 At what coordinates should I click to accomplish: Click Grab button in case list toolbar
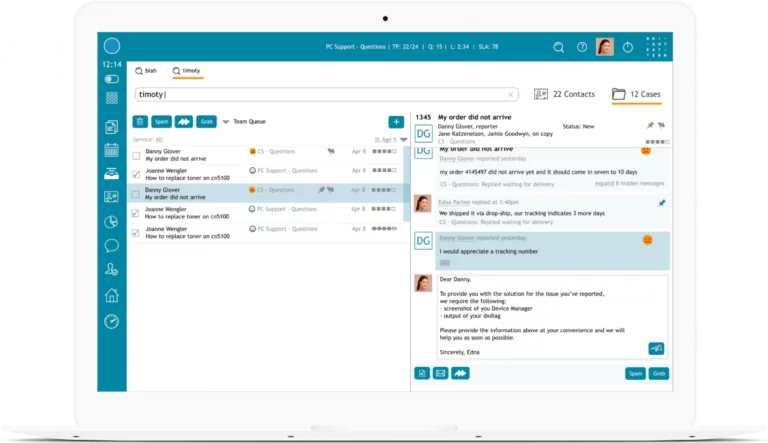click(207, 122)
